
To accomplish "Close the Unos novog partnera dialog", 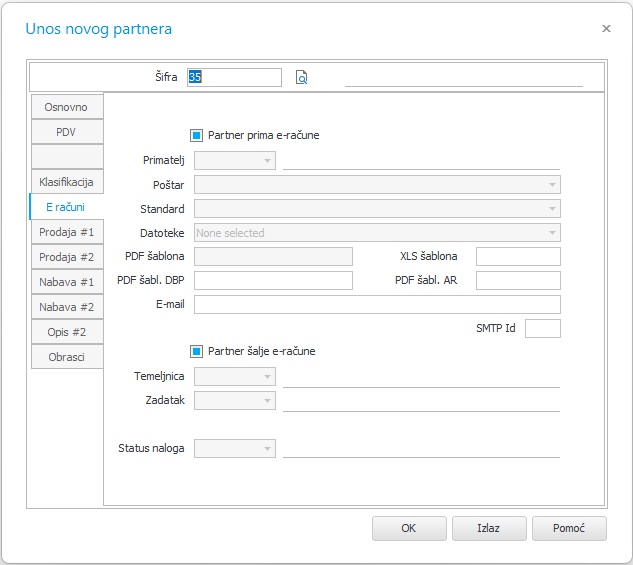I will 606,29.
